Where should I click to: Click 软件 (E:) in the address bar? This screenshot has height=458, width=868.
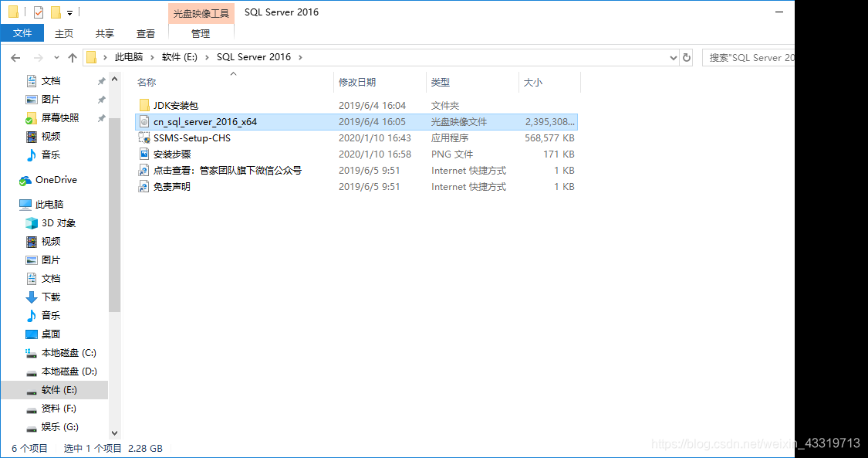tap(179, 57)
